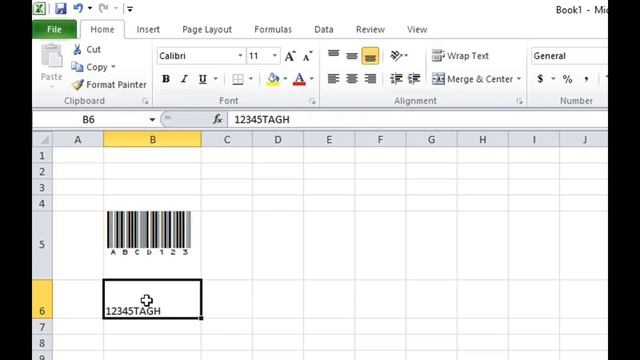This screenshot has height=360, width=640.
Task: Click the Undo arrow icon
Action: pos(78,8)
